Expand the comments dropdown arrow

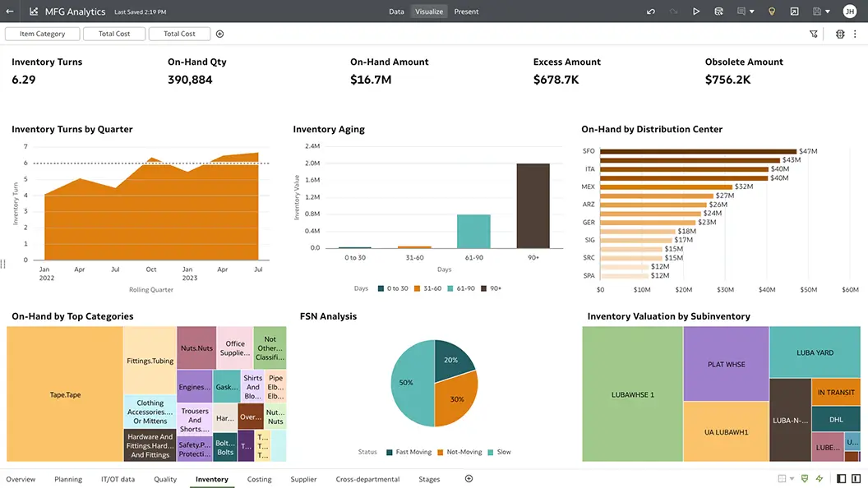[x=753, y=12]
